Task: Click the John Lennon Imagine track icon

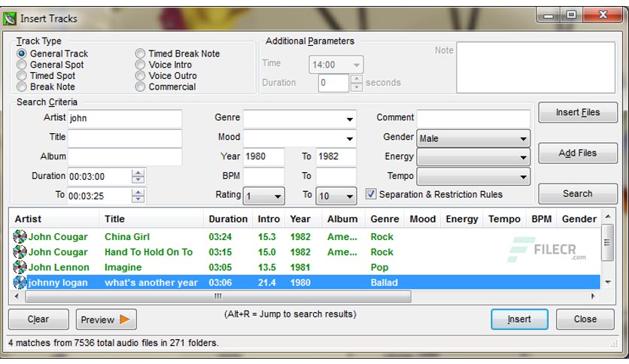Action: [20, 267]
